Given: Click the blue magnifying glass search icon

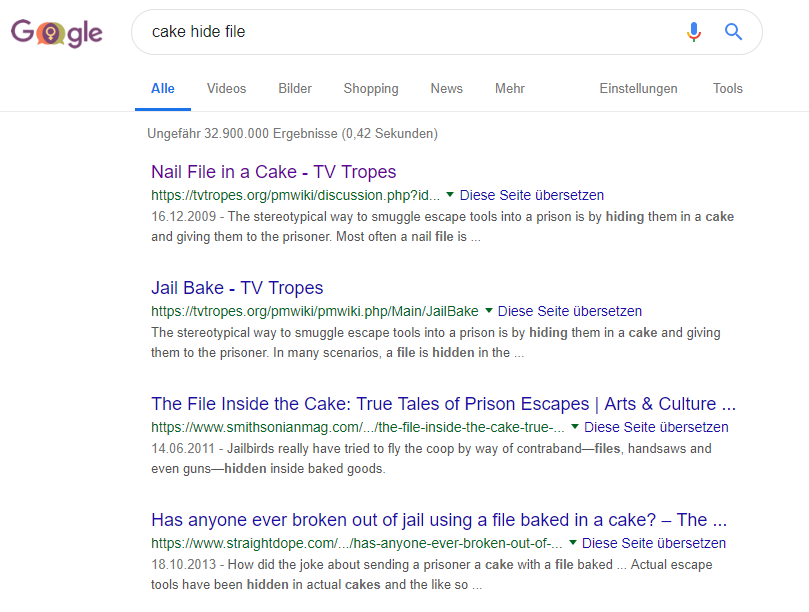Looking at the screenshot, I should (x=733, y=32).
